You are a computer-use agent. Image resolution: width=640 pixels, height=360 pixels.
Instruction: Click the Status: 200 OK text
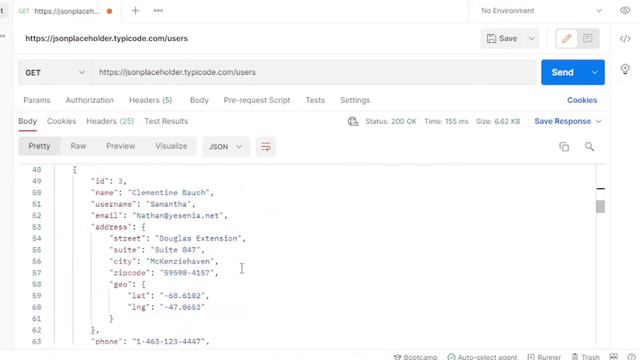pyautogui.click(x=391, y=122)
